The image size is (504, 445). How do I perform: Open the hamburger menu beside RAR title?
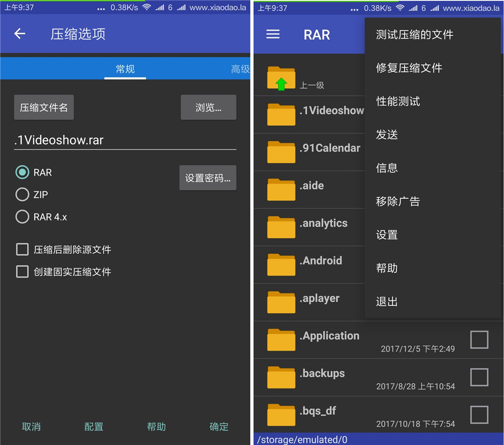pyautogui.click(x=273, y=34)
